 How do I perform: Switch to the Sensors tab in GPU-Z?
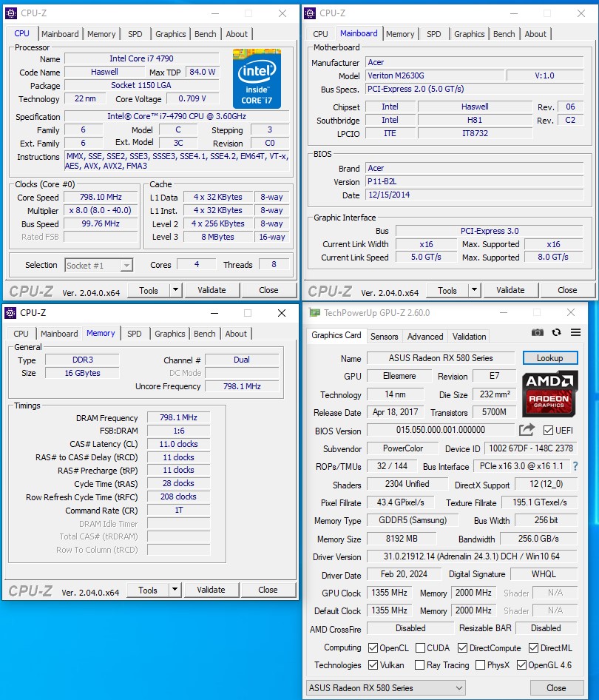tap(384, 337)
